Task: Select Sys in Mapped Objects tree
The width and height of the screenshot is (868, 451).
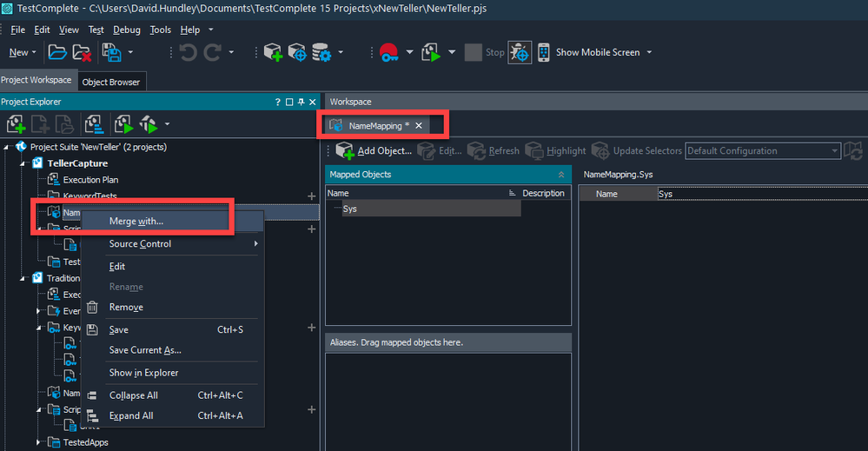Action: [x=349, y=209]
